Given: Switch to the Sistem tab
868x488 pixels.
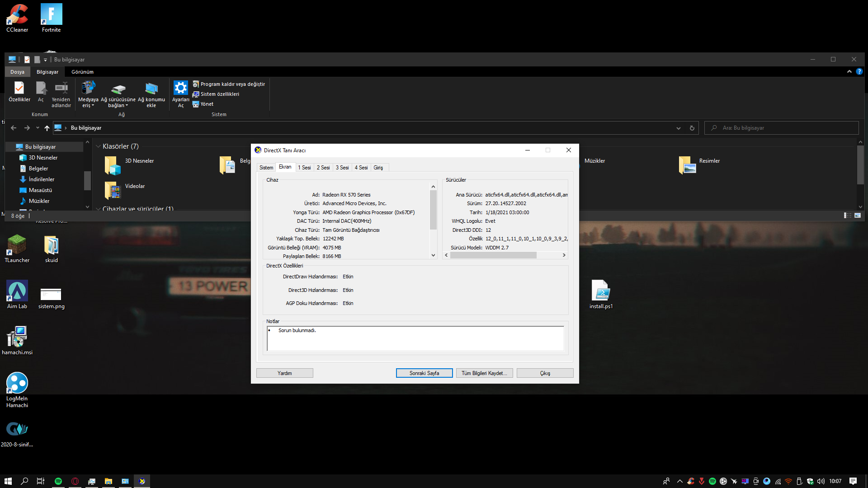Looking at the screenshot, I should pyautogui.click(x=266, y=168).
